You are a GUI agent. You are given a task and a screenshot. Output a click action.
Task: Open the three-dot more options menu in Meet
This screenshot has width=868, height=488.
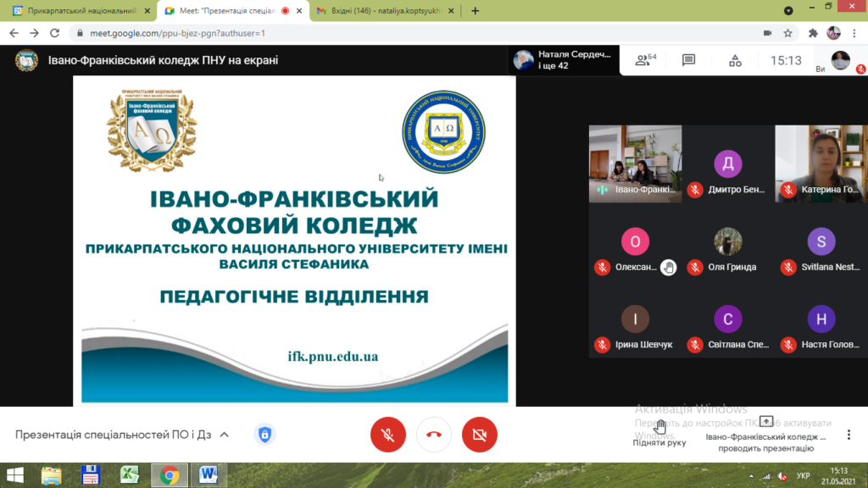(x=849, y=435)
